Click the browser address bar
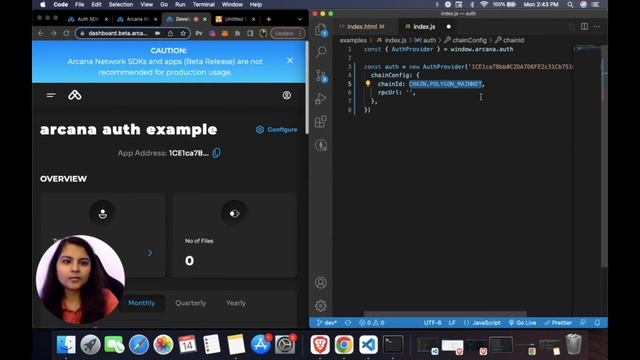Screen dimensions: 640x360 (x=133, y=33)
